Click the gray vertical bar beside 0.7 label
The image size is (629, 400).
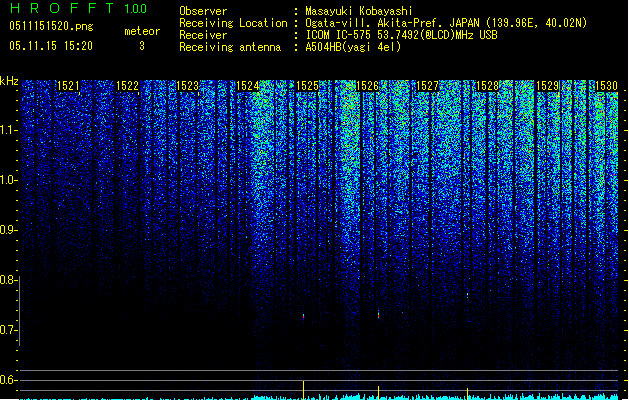(19, 311)
